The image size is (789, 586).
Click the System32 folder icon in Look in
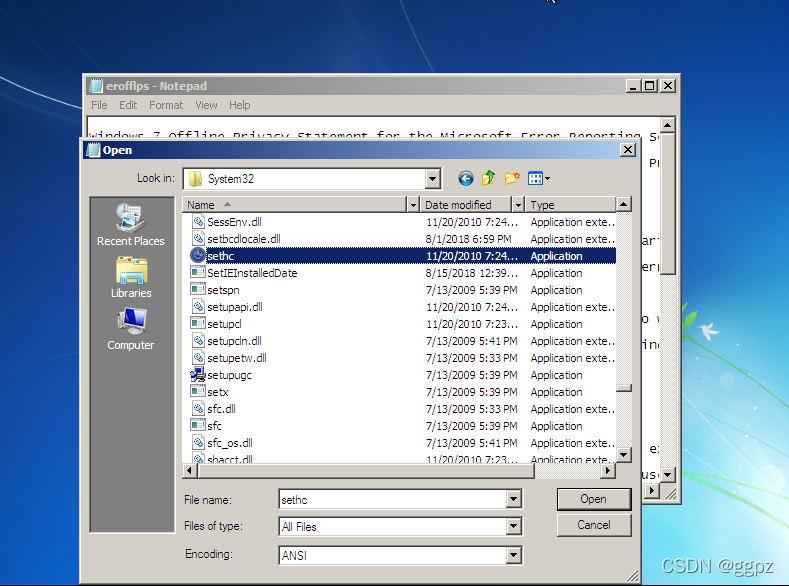pyautogui.click(x=195, y=179)
